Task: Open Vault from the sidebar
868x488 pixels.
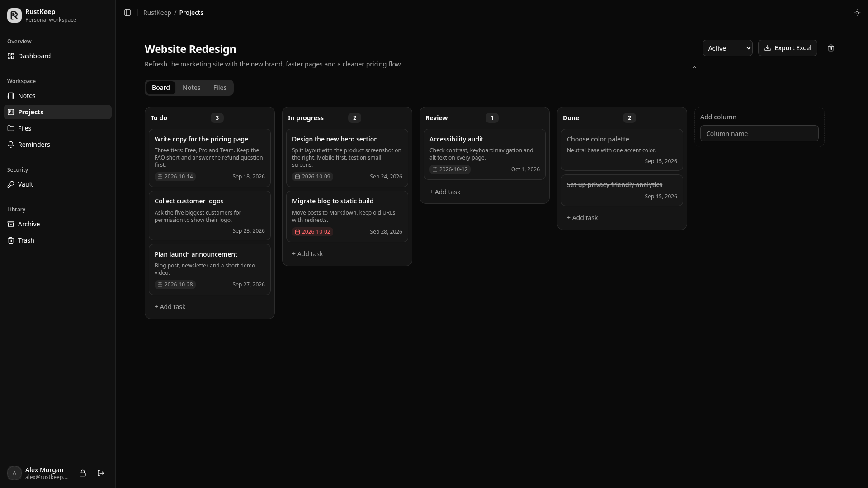Action: click(57, 184)
